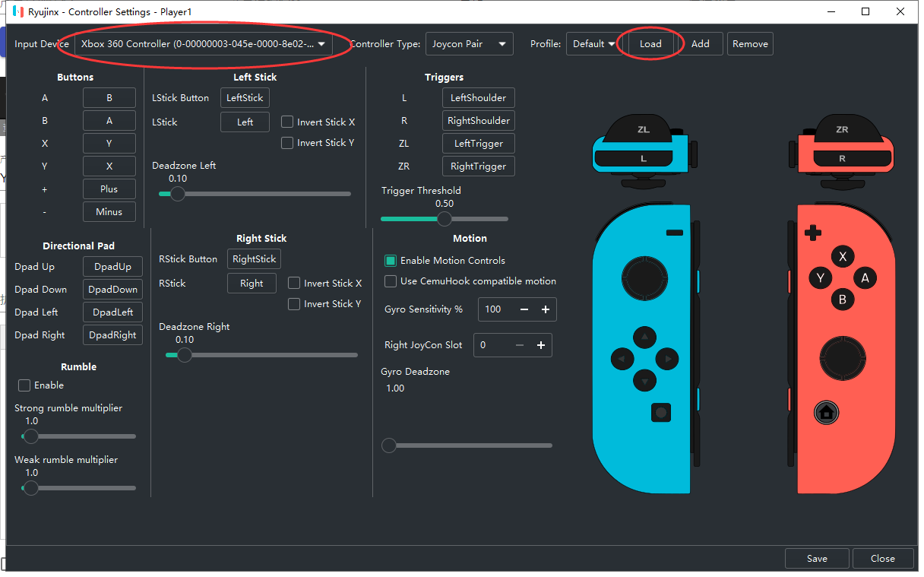924x577 pixels.
Task: Expand the Controller Type Joycon Pair dropdown
Action: (x=469, y=44)
